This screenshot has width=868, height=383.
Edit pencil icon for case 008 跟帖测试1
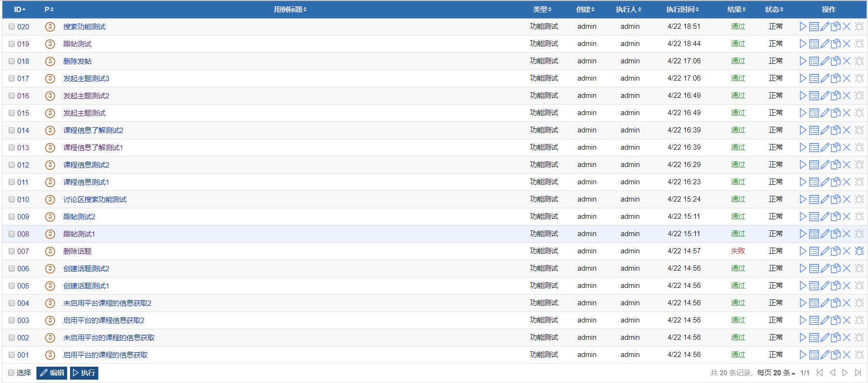(825, 234)
